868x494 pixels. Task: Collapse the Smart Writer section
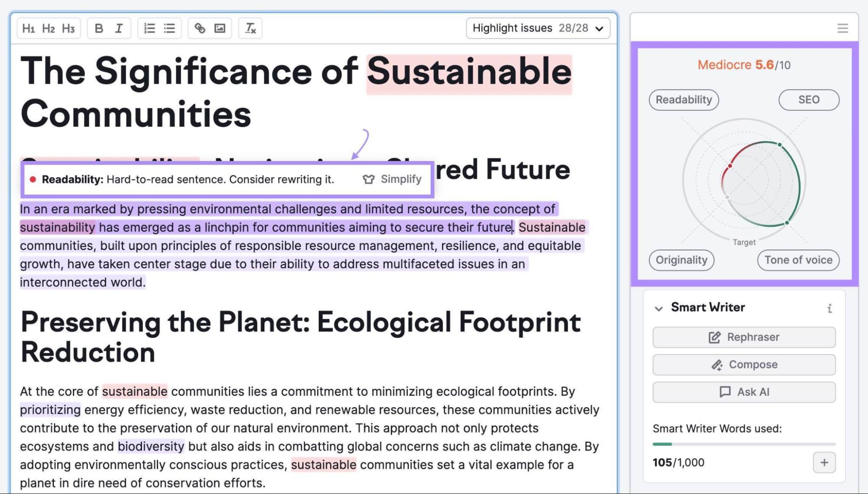(659, 309)
